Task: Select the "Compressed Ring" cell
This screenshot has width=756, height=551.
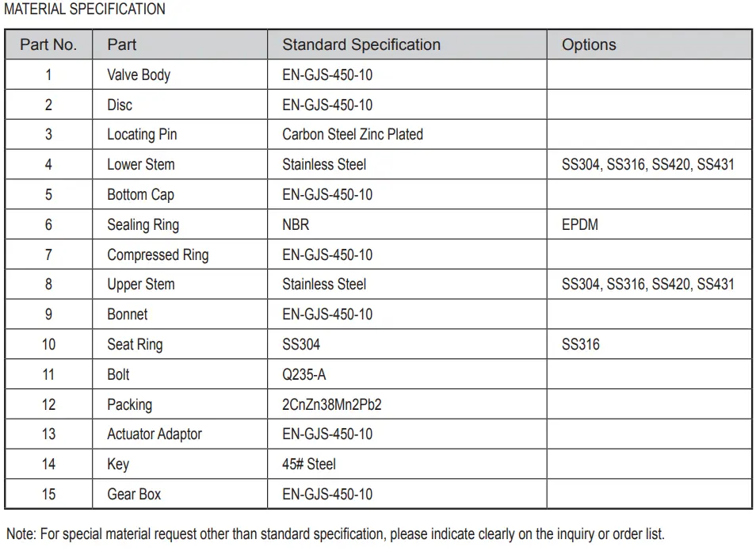Action: point(158,255)
